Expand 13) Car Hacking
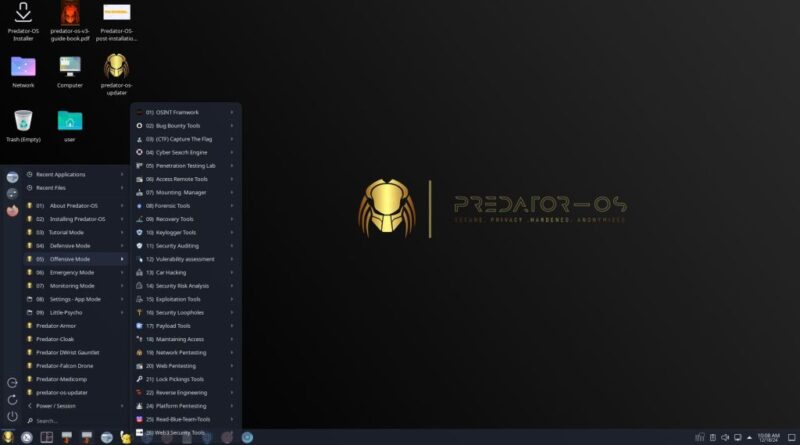Screen dimensions: 800x445 (x=186, y=273)
